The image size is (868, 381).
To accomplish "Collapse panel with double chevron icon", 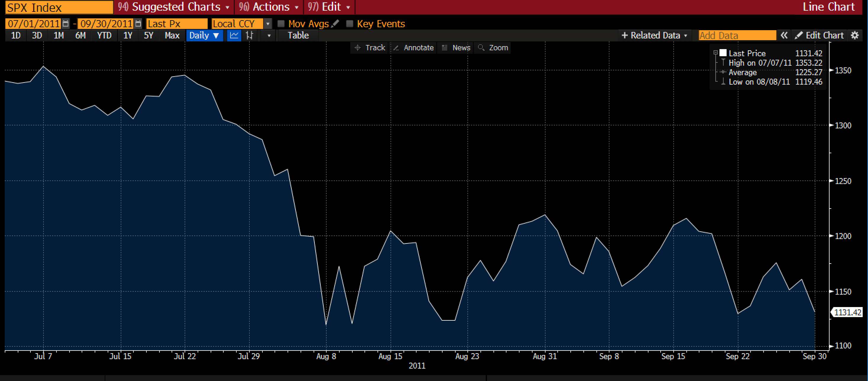I will (x=784, y=35).
